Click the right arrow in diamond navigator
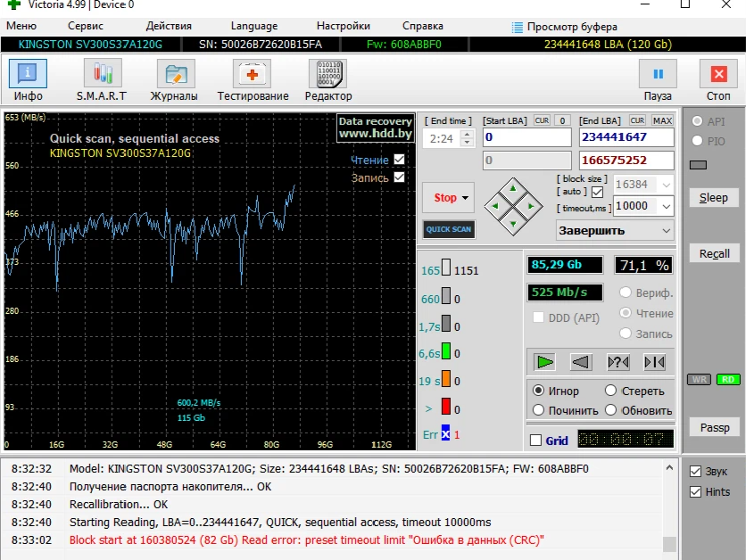746x560 pixels. pos(531,206)
